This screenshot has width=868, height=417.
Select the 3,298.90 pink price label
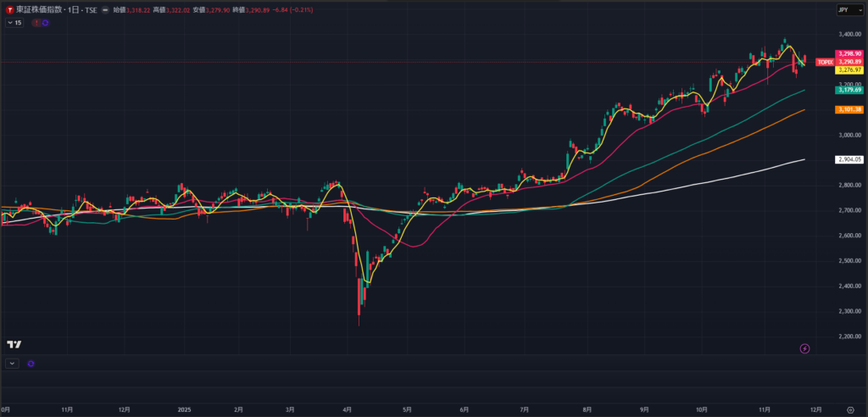click(849, 53)
